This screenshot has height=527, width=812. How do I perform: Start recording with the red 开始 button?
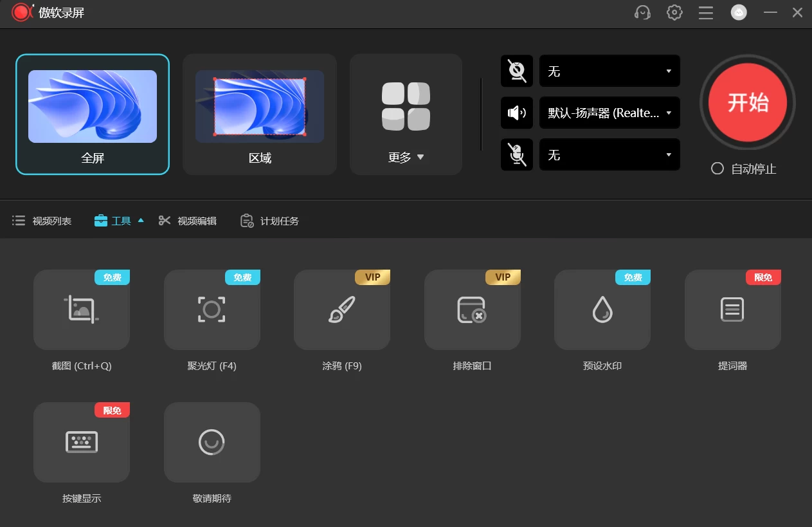[748, 102]
